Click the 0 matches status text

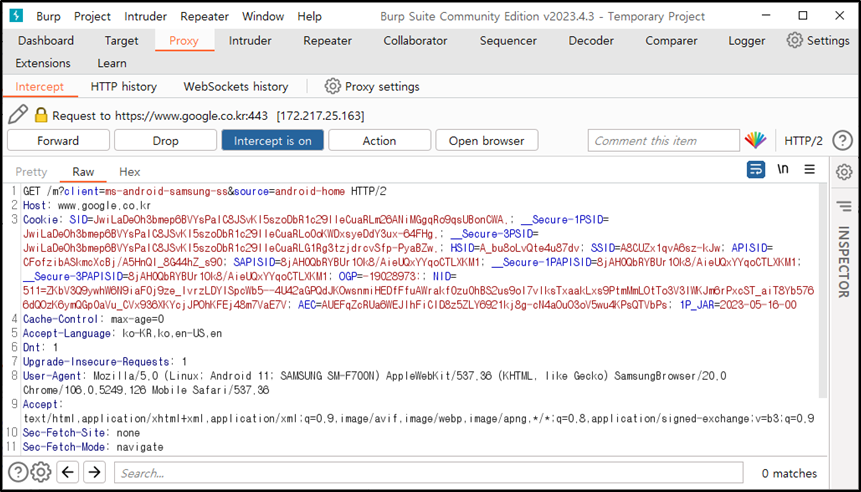pos(789,473)
